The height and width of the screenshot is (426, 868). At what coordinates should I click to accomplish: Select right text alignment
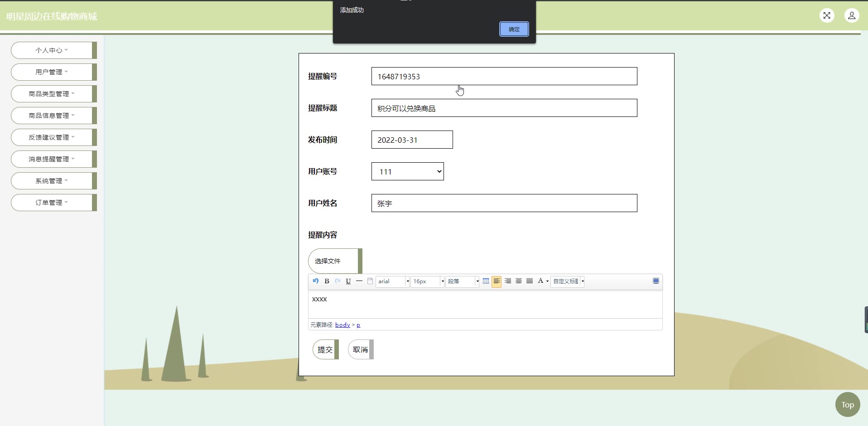click(508, 281)
